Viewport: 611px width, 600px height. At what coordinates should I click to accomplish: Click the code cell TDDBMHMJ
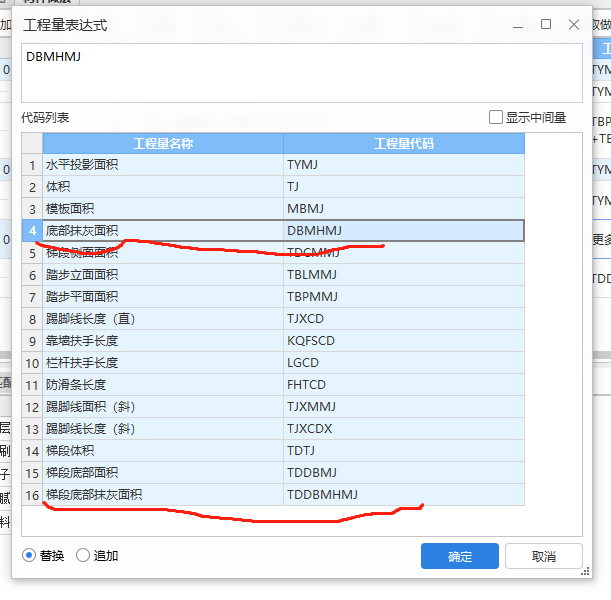(x=404, y=495)
